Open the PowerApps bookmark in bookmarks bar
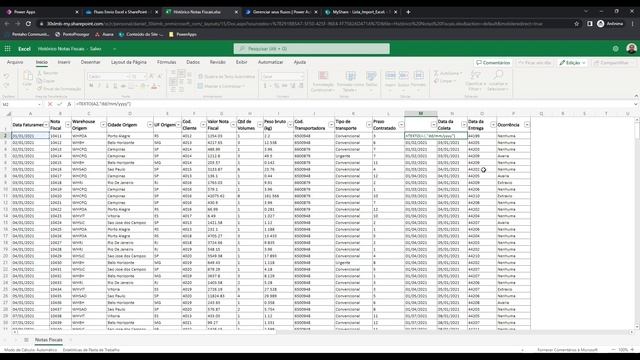This screenshot has height=360, width=640. pyautogui.click(x=183, y=34)
